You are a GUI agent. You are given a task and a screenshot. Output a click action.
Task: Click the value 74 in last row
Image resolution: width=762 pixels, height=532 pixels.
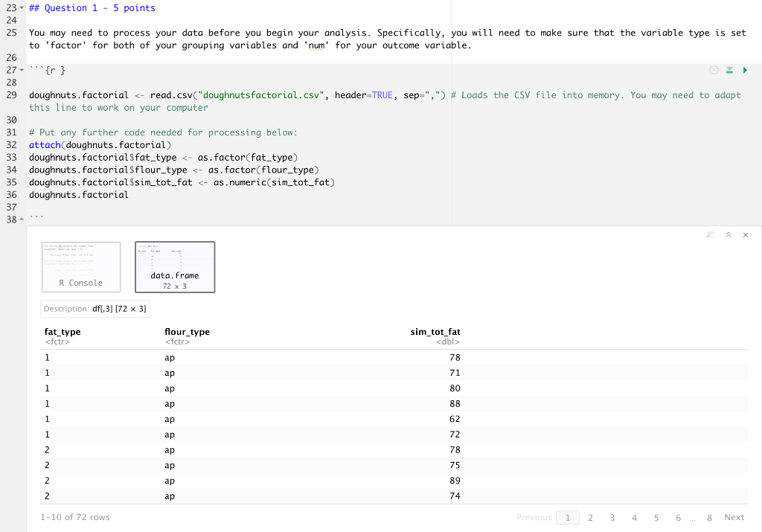pos(455,496)
